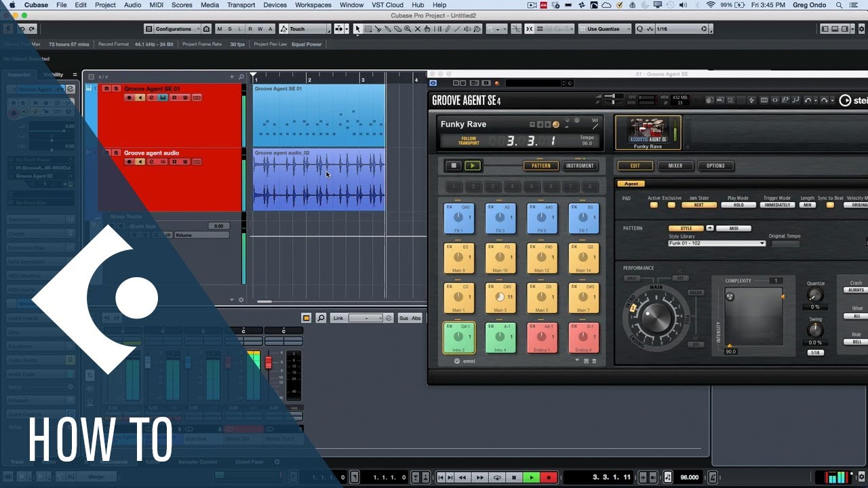Open the Transport menu
The image size is (868, 488).
[x=241, y=5]
